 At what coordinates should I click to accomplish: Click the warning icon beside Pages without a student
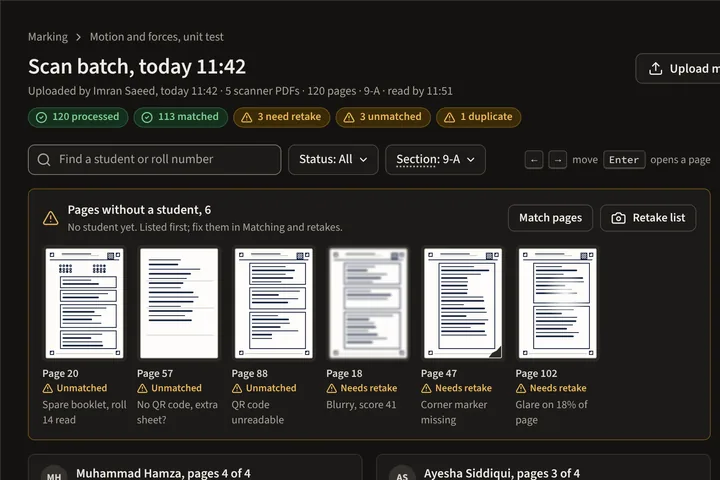point(51,218)
